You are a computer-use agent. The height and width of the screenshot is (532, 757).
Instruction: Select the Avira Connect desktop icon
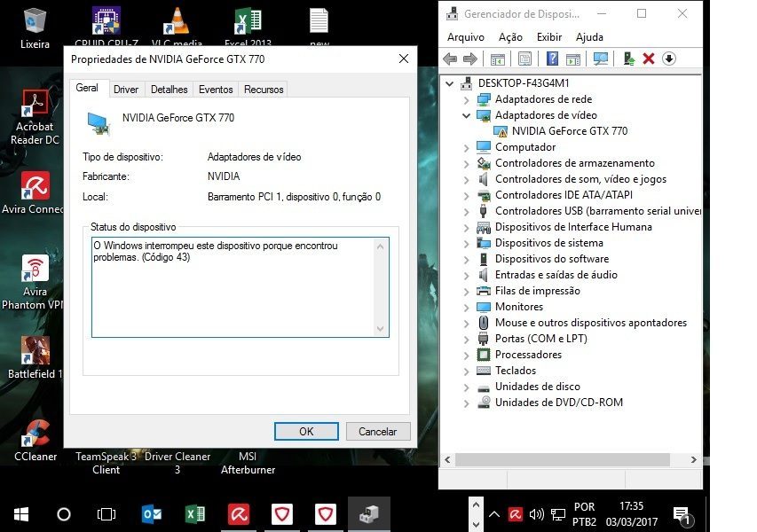pos(33,192)
